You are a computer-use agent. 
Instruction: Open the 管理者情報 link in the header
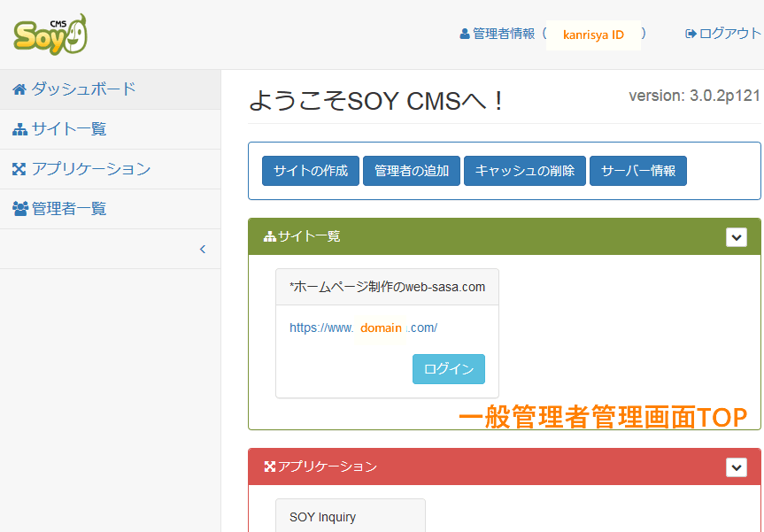(553, 34)
